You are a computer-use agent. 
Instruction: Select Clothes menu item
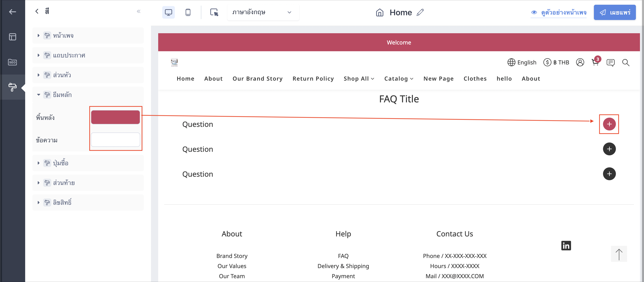coord(475,78)
